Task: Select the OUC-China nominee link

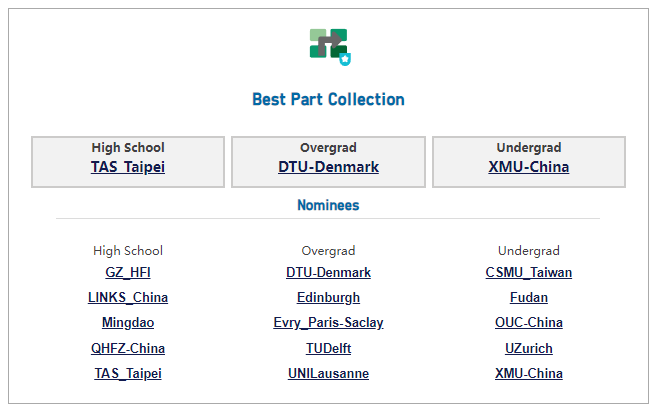Action: (529, 323)
